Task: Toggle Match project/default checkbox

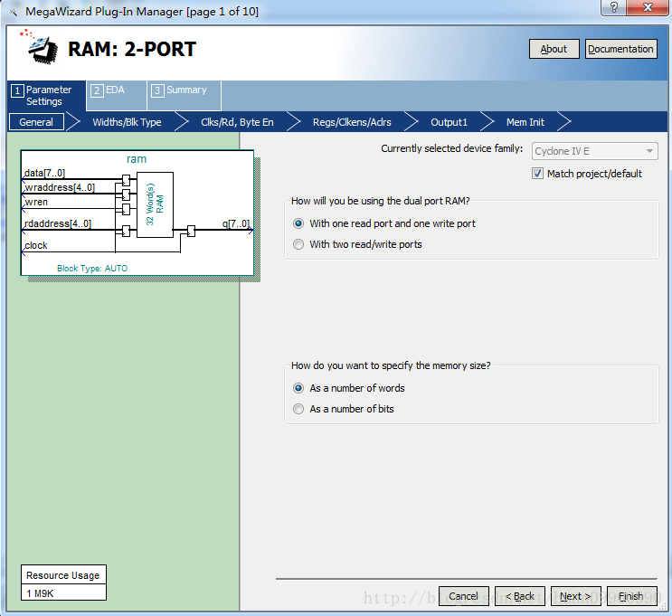Action: [x=537, y=174]
